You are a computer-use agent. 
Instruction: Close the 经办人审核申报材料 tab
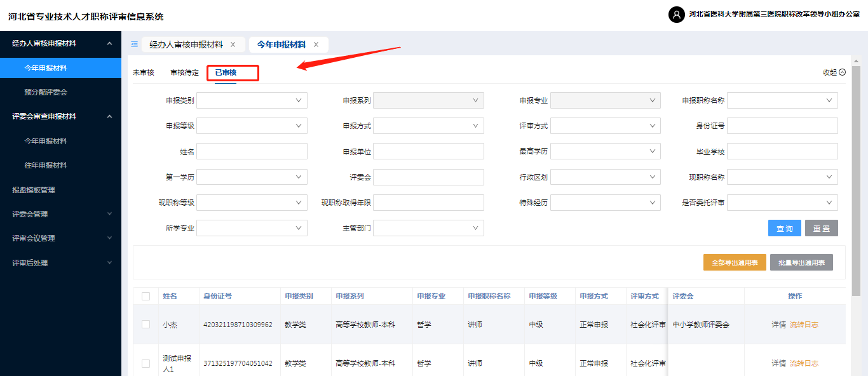(233, 44)
